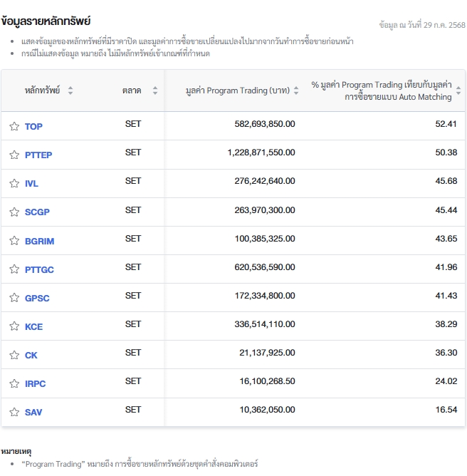Open the IRPC stock link

[x=35, y=383]
